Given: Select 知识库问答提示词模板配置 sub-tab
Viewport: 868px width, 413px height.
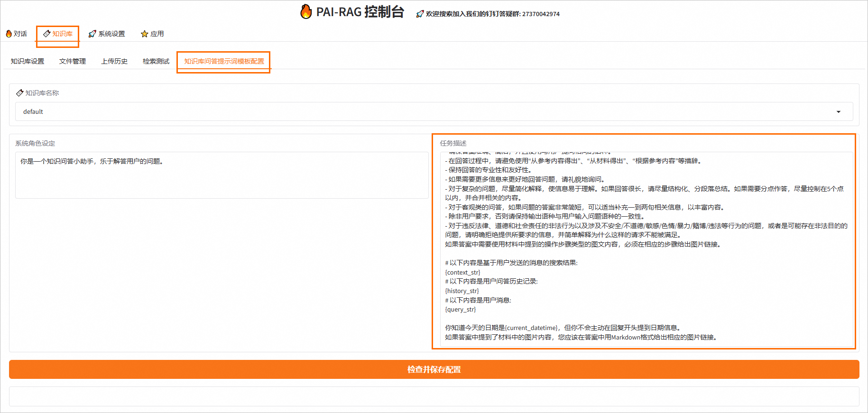Looking at the screenshot, I should 224,61.
